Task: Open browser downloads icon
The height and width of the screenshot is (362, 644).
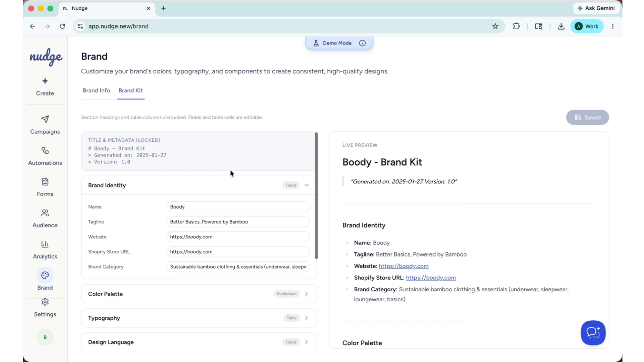Action: click(x=561, y=26)
